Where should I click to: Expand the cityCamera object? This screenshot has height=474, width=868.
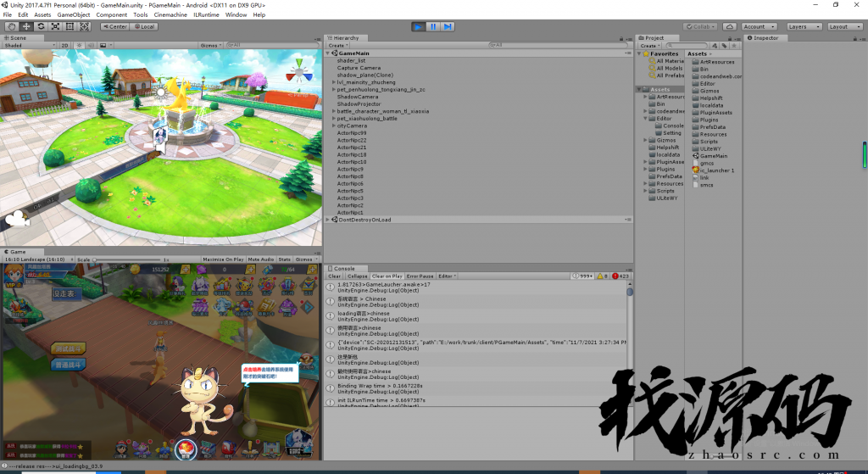(x=333, y=125)
